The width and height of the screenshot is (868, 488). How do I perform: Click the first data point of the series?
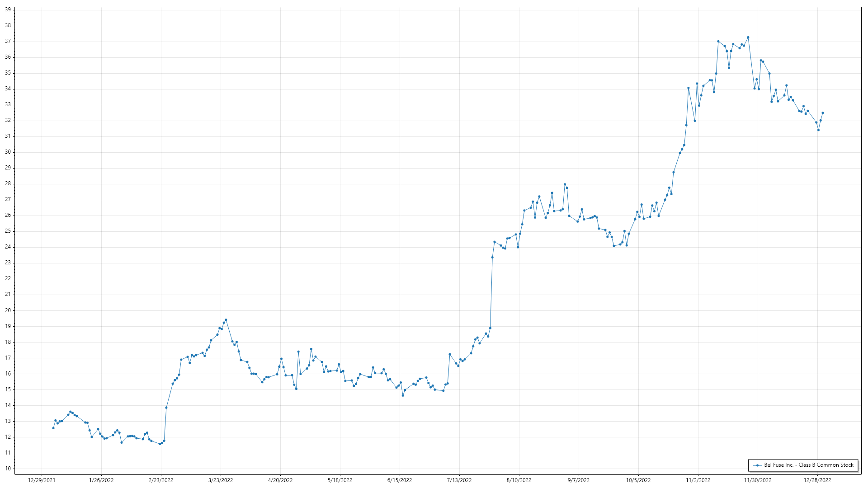pyautogui.click(x=53, y=428)
